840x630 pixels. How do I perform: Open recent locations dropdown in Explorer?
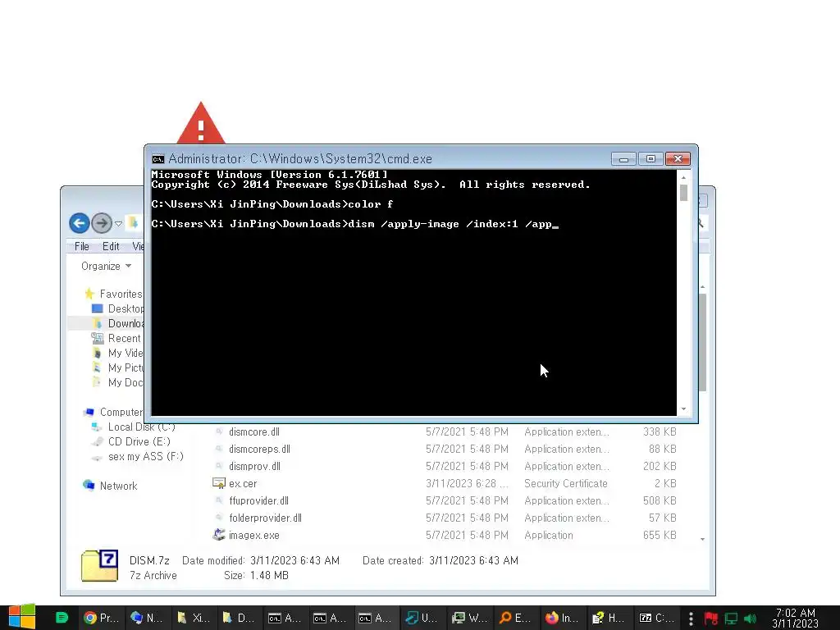click(x=118, y=223)
